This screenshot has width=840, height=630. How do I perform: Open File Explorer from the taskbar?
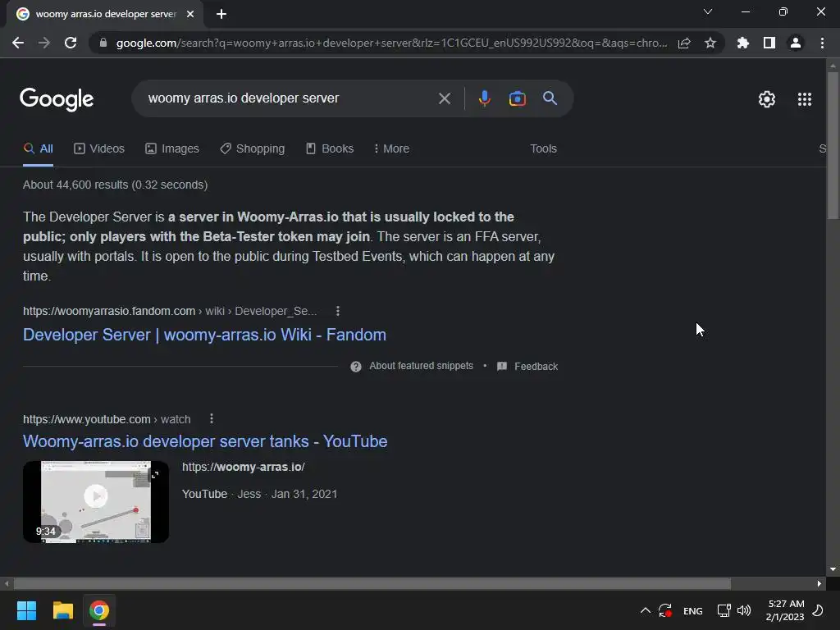tap(62, 610)
